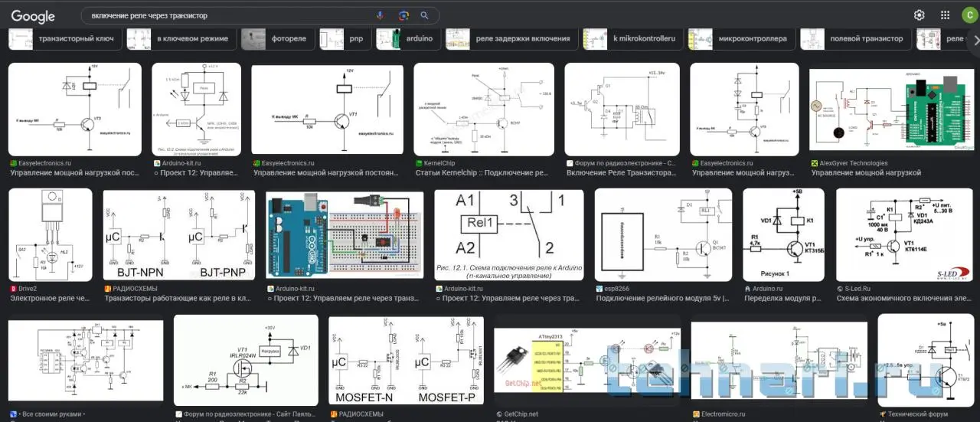Open the Drive2 transistor package thumbnail
Image resolution: width=980 pixels, height=422 pixels.
point(51,234)
